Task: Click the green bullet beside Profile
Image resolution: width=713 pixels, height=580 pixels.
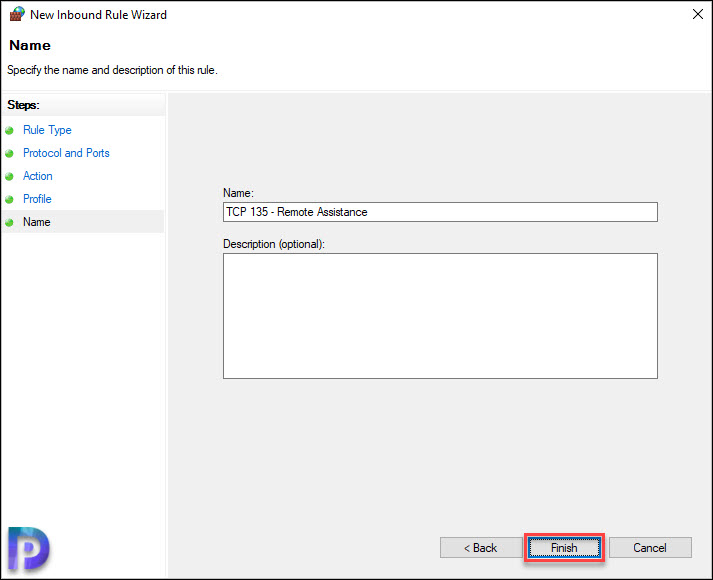Action: (10, 200)
